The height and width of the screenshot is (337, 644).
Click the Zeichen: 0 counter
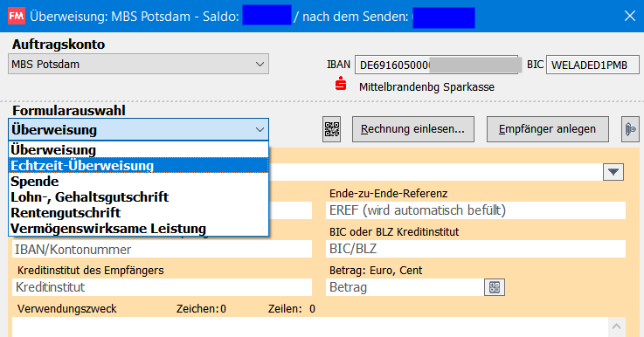201,309
